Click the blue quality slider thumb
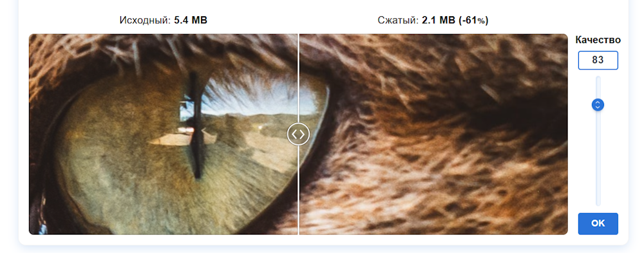This screenshot has height=253, width=644. 598,105
